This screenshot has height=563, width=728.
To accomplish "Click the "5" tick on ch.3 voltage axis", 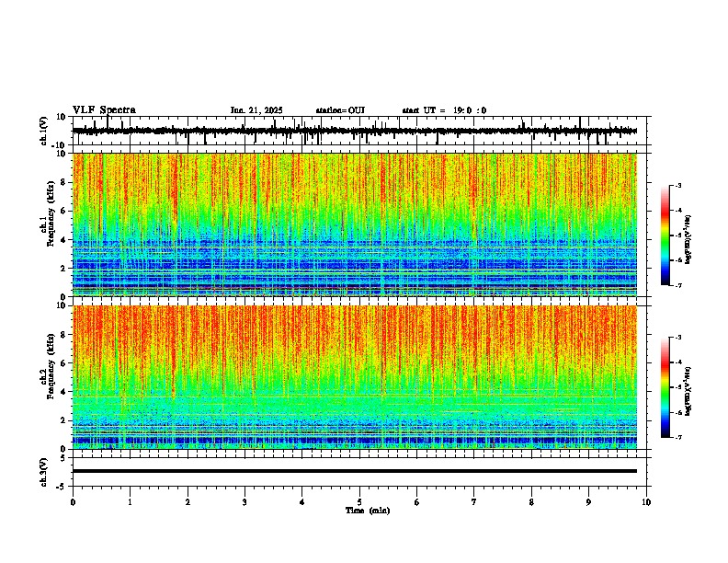I will [x=64, y=458].
